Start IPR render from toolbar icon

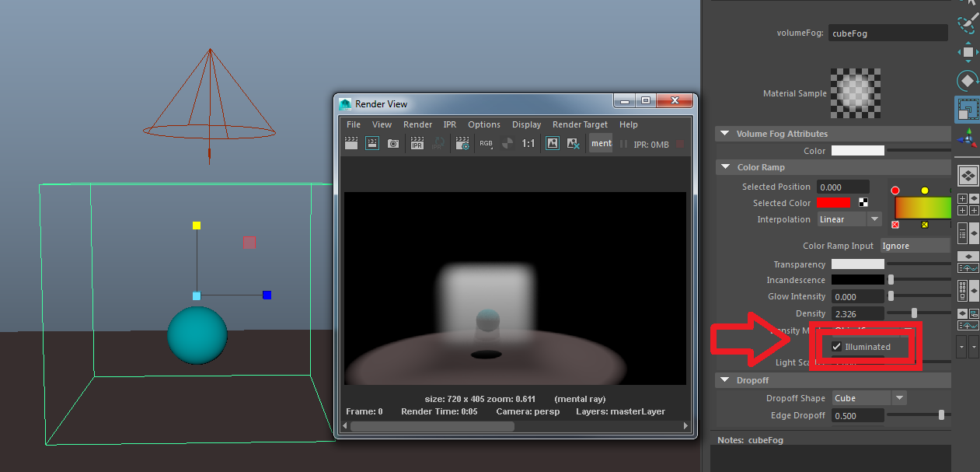point(417,143)
